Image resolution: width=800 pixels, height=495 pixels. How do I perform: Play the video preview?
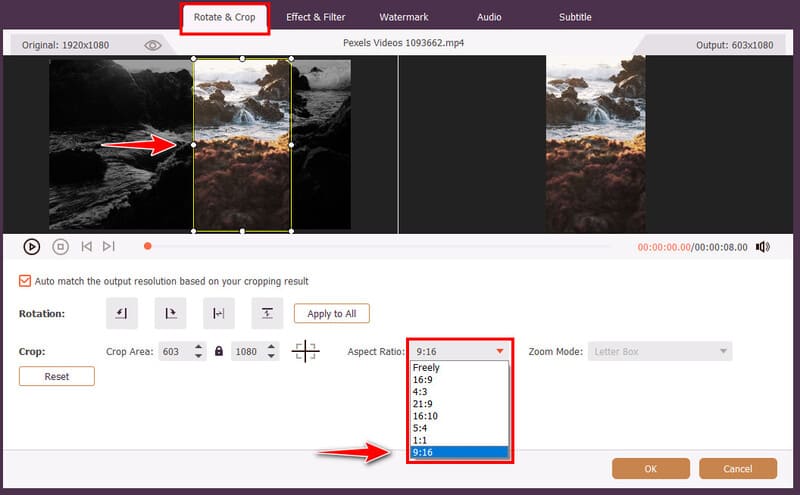(x=32, y=247)
